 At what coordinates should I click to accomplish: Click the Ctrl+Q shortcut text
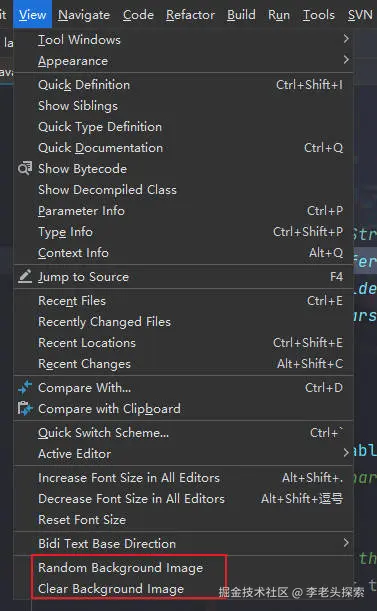(324, 148)
